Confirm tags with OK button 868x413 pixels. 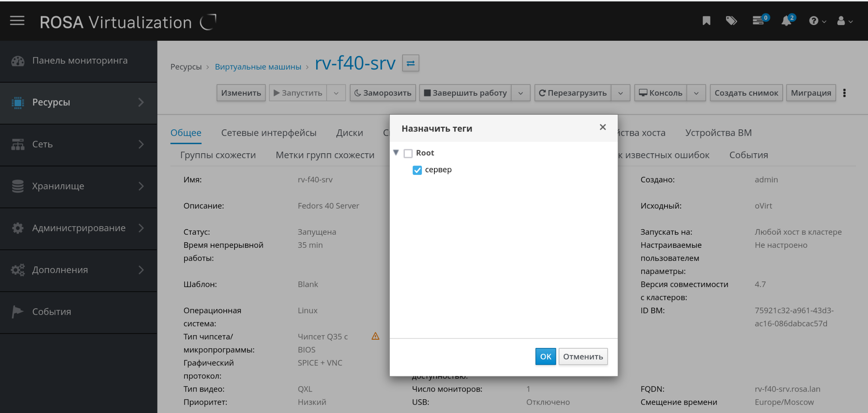pos(545,357)
